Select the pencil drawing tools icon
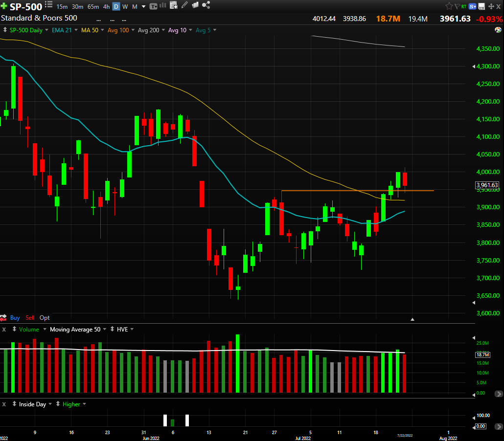The height and width of the screenshot is (441, 504). click(184, 5)
